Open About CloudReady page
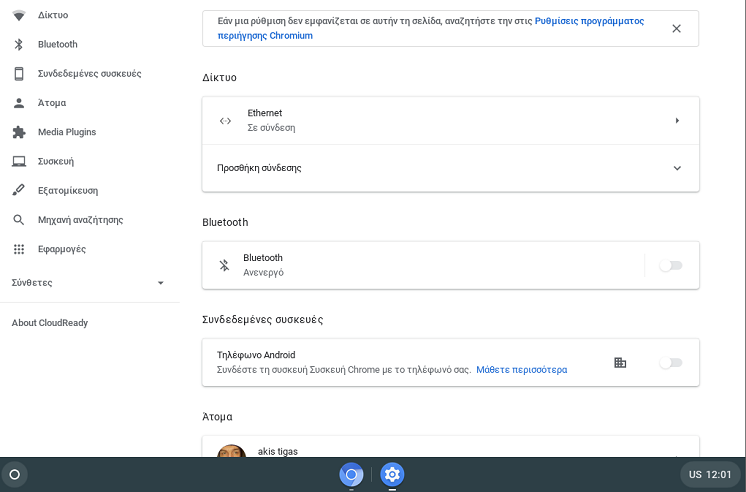This screenshot has height=492, width=746. [x=49, y=323]
